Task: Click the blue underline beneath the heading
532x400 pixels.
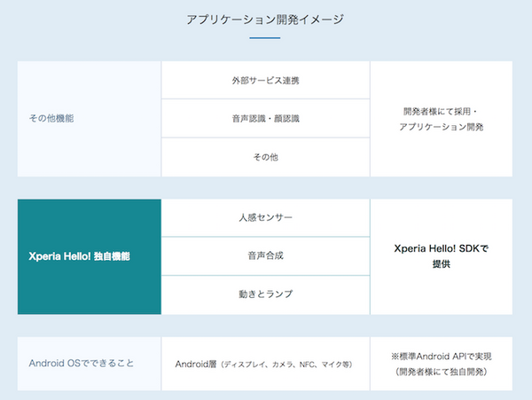Action: pos(265,38)
